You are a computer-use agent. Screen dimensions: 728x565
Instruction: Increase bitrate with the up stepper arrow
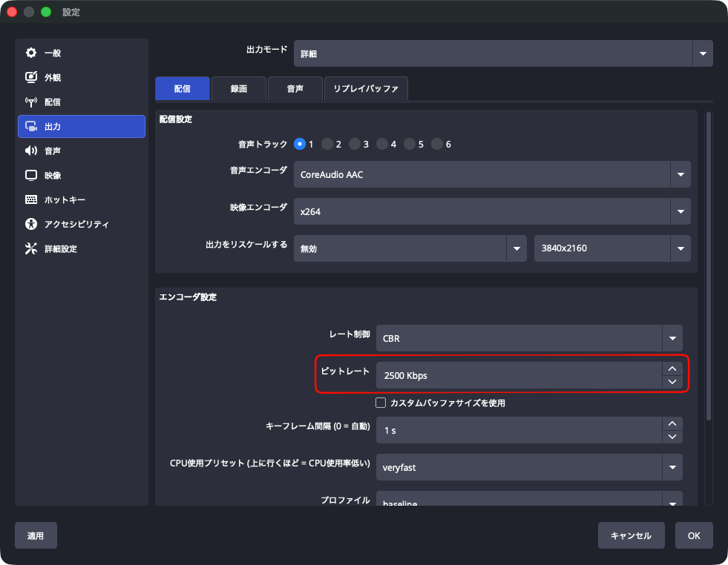(x=672, y=369)
